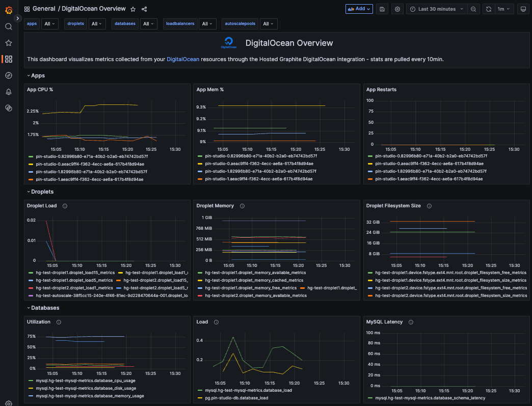Viewport: 532px width, 406px height.
Task: Show info tooltip for Load panel
Action: click(216, 322)
